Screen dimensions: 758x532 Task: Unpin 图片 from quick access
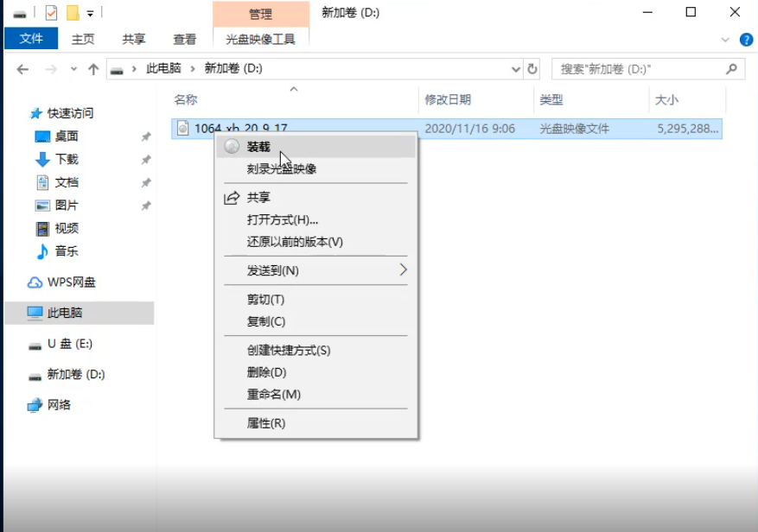147,204
